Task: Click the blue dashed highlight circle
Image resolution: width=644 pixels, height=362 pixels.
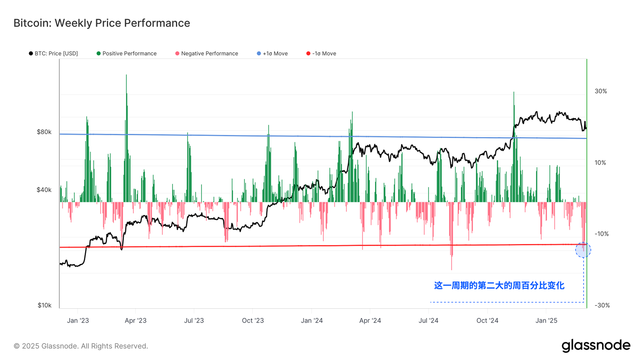Action: coord(583,250)
